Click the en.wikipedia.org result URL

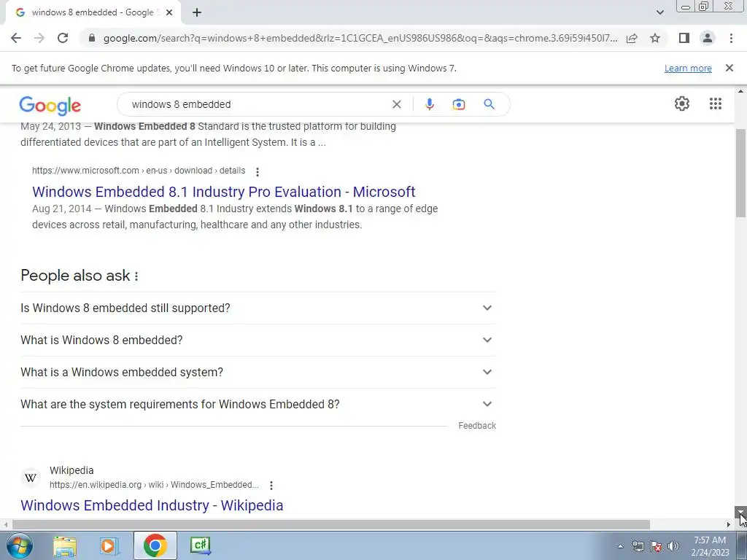click(x=154, y=485)
